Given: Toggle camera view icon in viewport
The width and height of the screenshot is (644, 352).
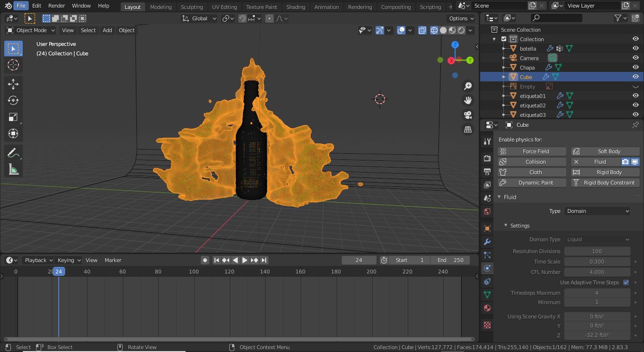Looking at the screenshot, I should (468, 115).
